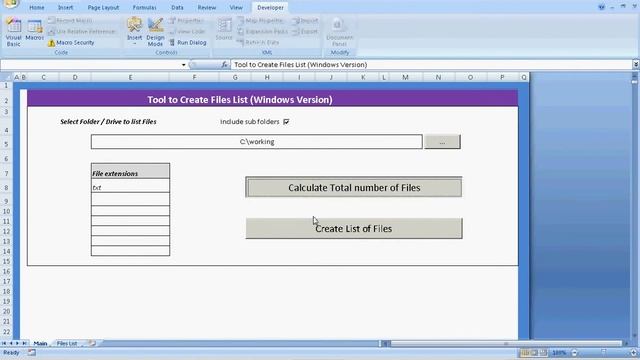Select the Main sheet tab
The image size is (640, 360).
click(40, 344)
